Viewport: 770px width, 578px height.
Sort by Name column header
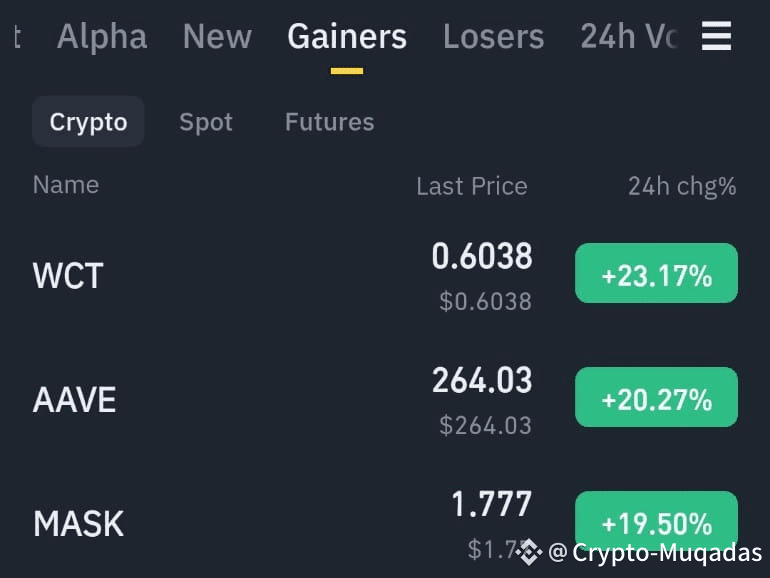(x=66, y=185)
